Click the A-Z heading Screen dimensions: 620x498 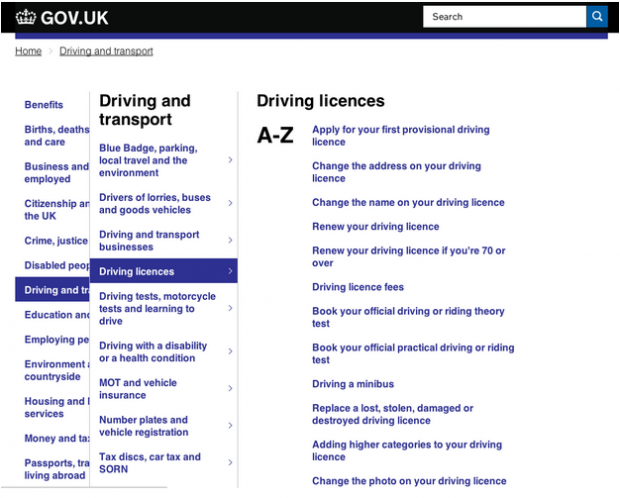[275, 135]
